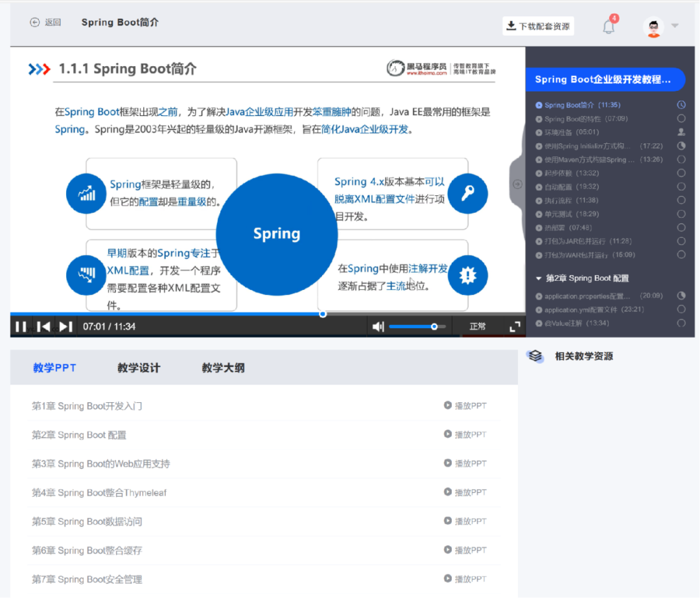Viewport: 700px width, 598px height.
Task: Toggle completion circle for 单元测试
Action: [x=681, y=214]
